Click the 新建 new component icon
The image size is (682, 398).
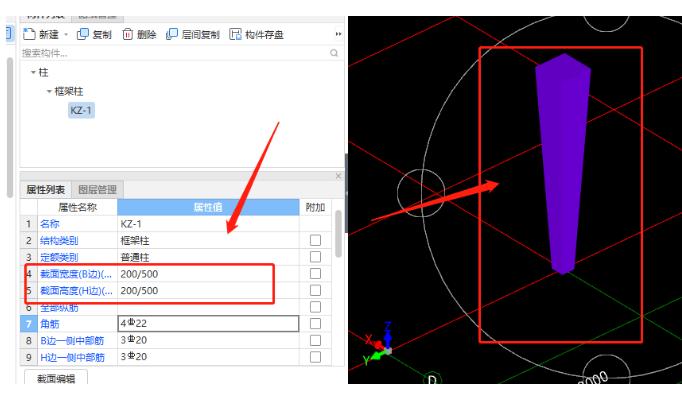tap(29, 34)
